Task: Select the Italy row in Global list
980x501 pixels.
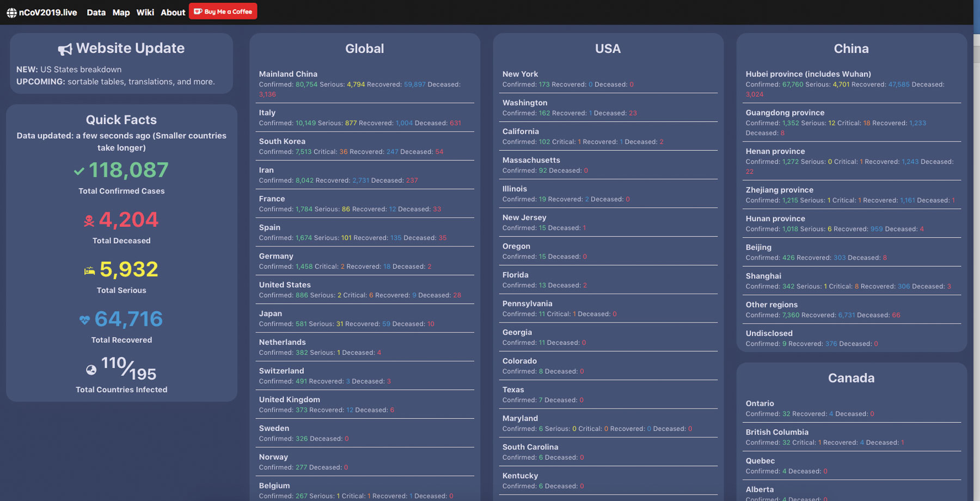Action: coord(267,113)
